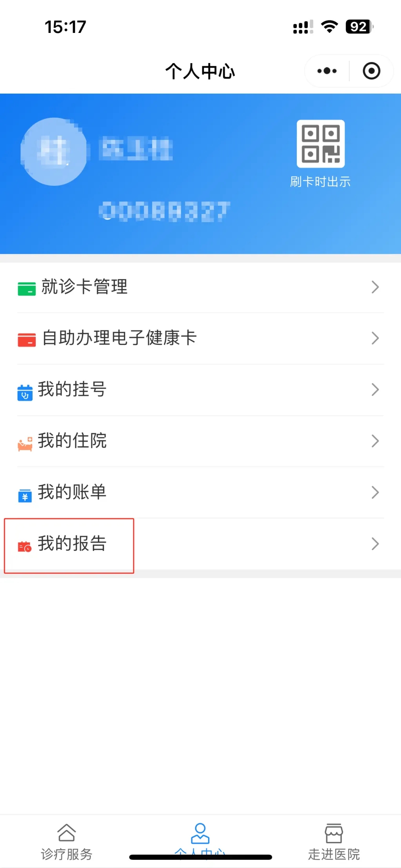Viewport: 401px width, 868px height.
Task: Tap the orange hospital bed icon
Action: [25, 444]
